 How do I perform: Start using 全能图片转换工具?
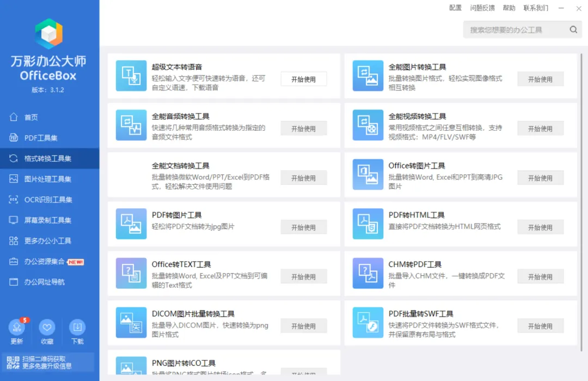point(541,79)
